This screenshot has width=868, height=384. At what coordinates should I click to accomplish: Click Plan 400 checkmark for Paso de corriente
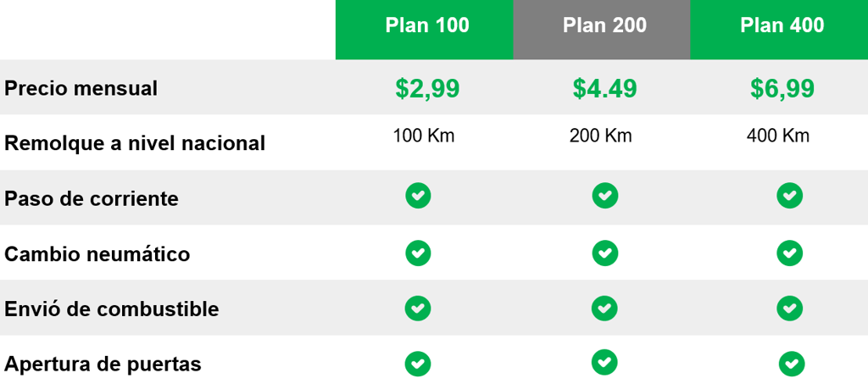[789, 196]
